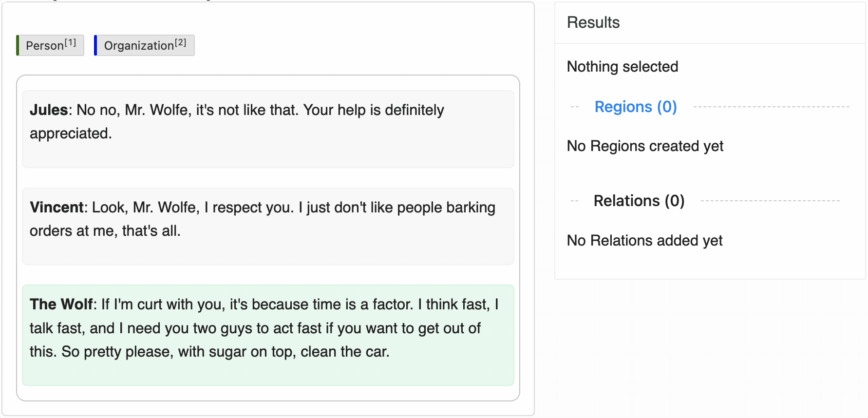Click the bold speaker name "Vincent"
Viewport: 868px width, 418px height.
57,208
